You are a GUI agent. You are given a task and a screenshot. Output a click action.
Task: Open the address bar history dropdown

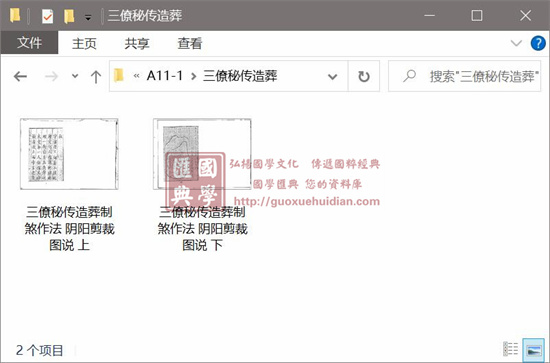(x=333, y=76)
